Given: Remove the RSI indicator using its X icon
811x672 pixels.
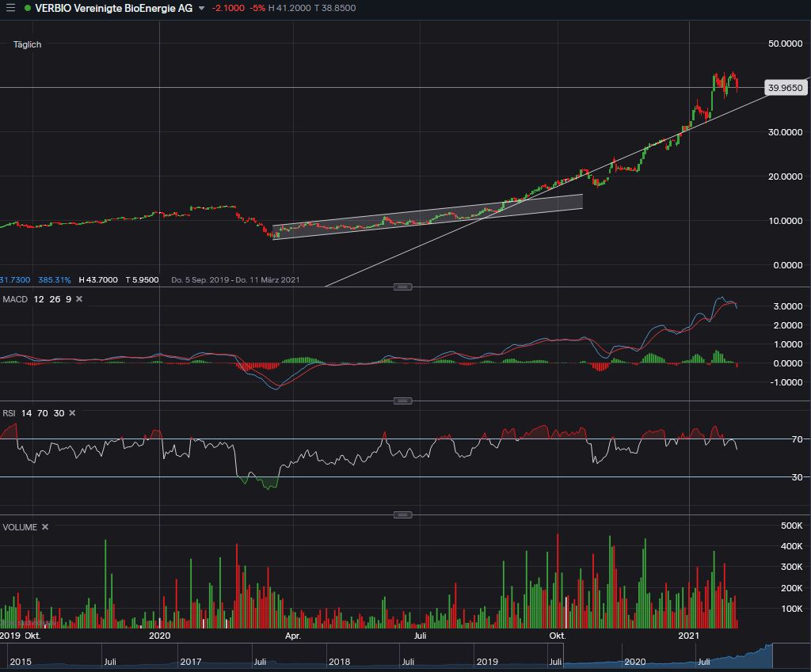Looking at the screenshot, I should 70,412.
